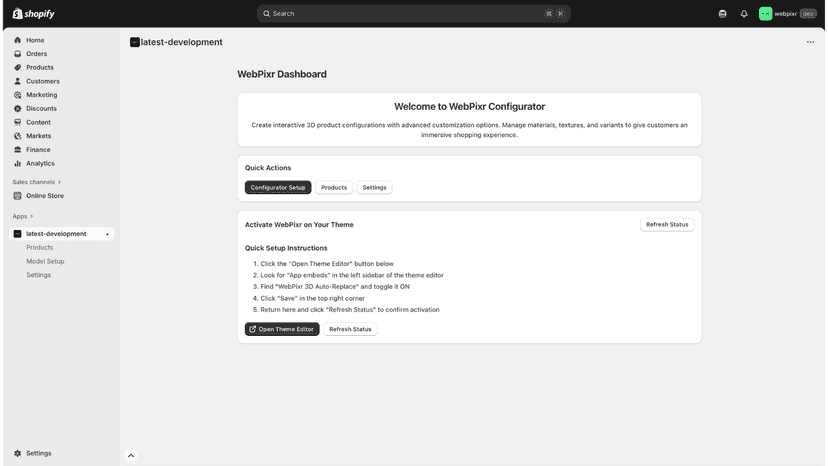Go to Orders in sidebar
The width and height of the screenshot is (828, 466).
pyautogui.click(x=36, y=54)
